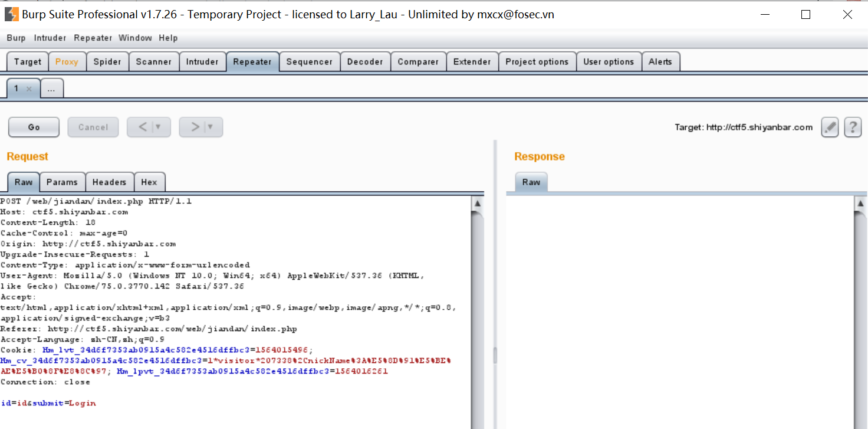Switch to the Comparer tab
Viewport: 868px width, 429px height.
[x=418, y=61]
